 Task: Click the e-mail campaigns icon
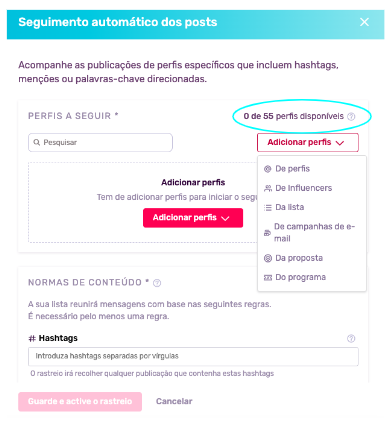(267, 233)
